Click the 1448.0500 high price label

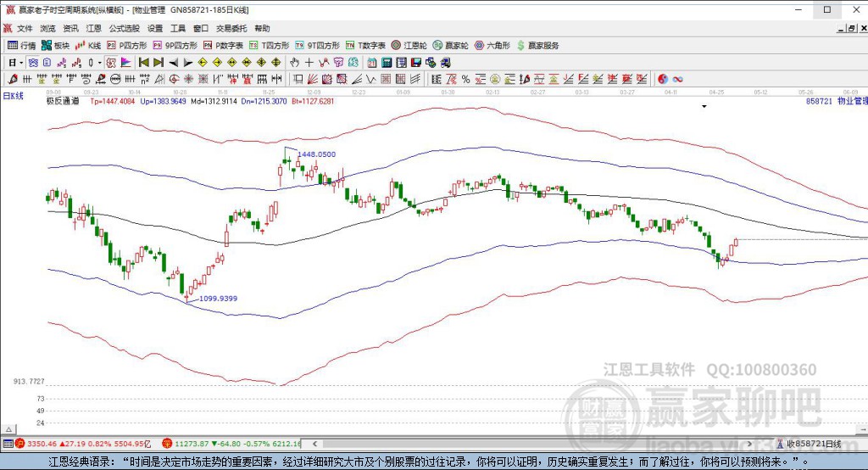coord(317,154)
